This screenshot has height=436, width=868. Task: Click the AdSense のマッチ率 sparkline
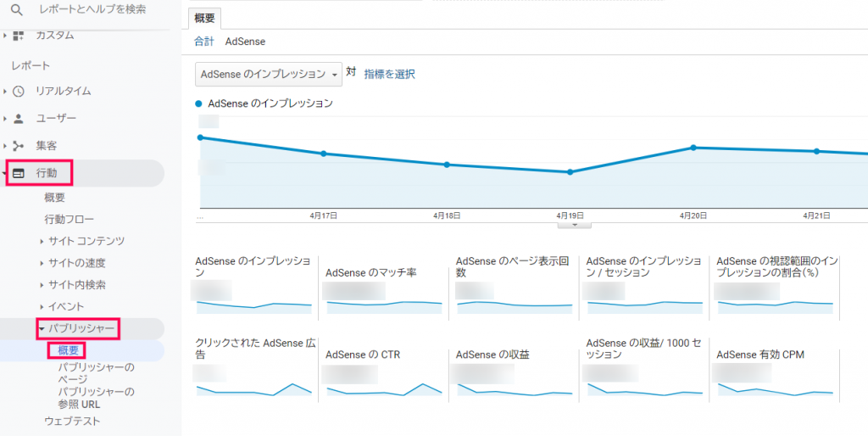384,307
